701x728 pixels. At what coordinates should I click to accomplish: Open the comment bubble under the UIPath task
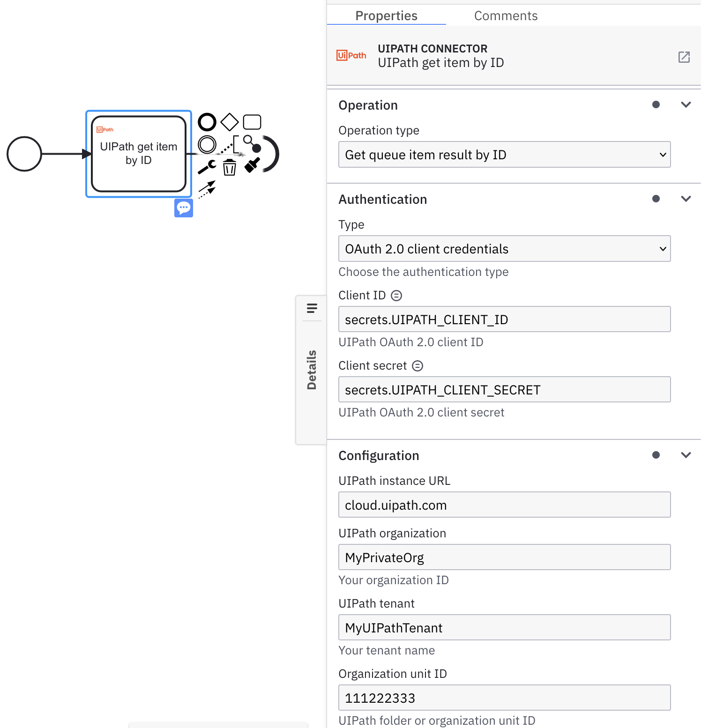pyautogui.click(x=183, y=208)
